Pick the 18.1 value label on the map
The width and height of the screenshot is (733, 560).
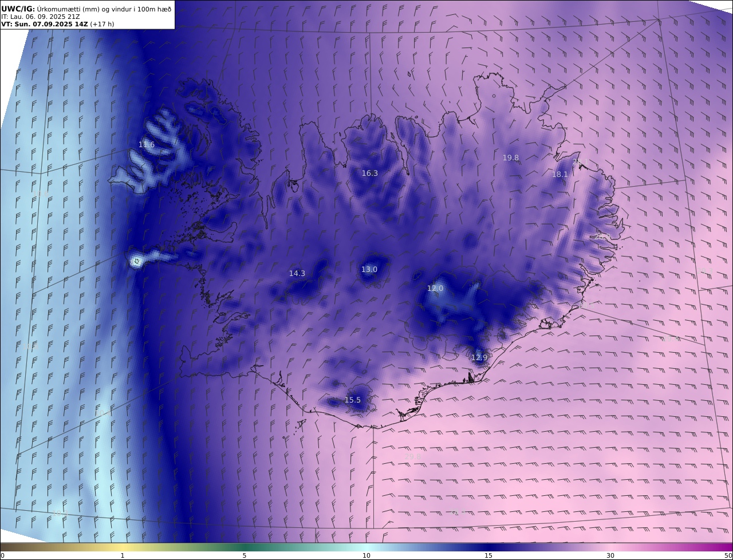pyautogui.click(x=559, y=175)
